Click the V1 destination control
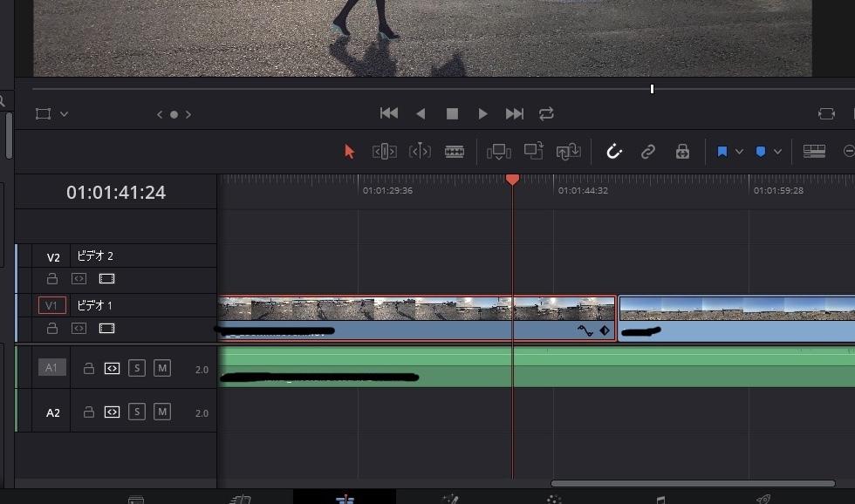 [x=51, y=305]
